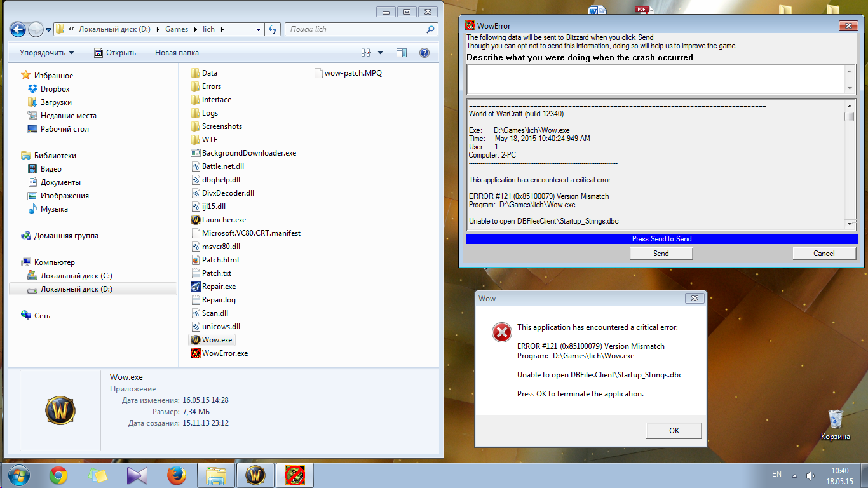Open the Data folder
868x488 pixels.
[x=204, y=73]
